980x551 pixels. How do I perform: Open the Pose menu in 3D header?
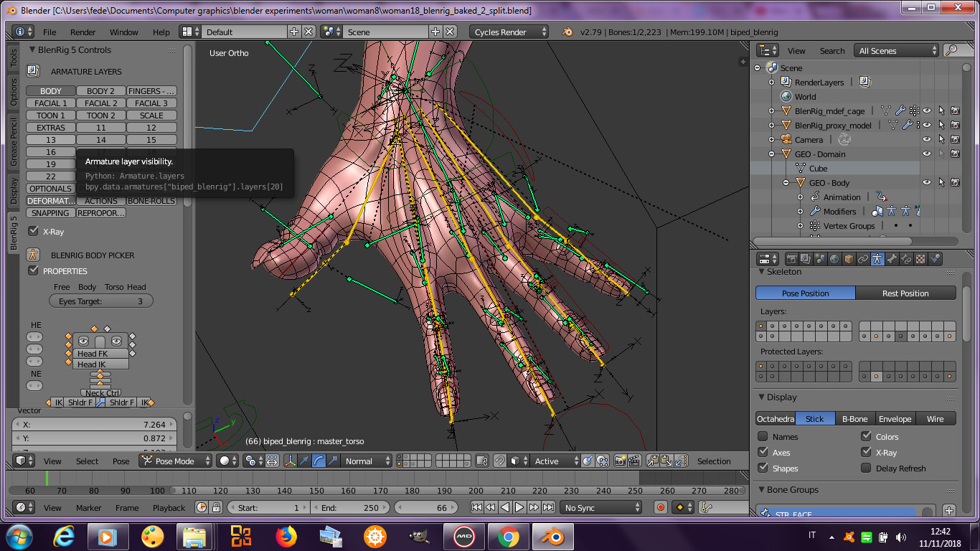(121, 461)
